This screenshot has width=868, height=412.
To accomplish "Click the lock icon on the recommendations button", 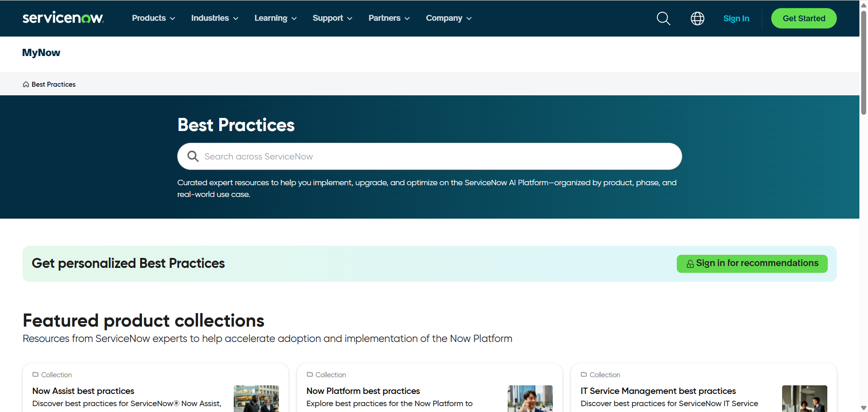I will pyautogui.click(x=689, y=263).
